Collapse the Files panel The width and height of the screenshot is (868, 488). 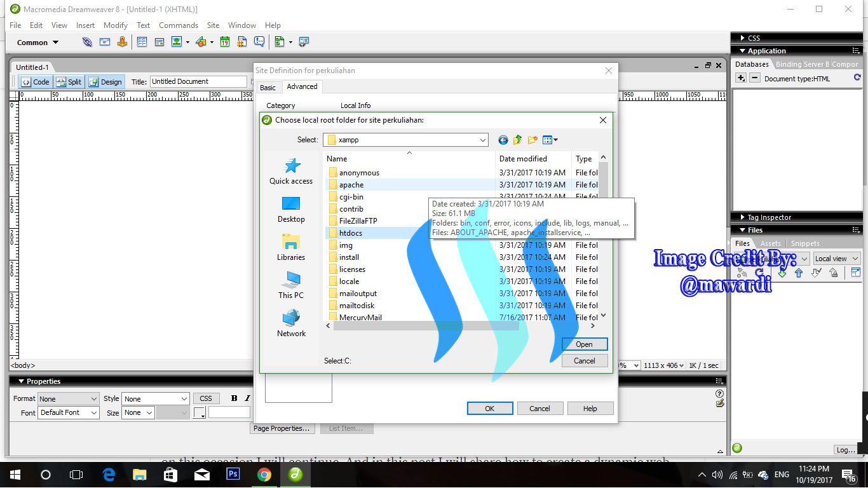coord(742,230)
